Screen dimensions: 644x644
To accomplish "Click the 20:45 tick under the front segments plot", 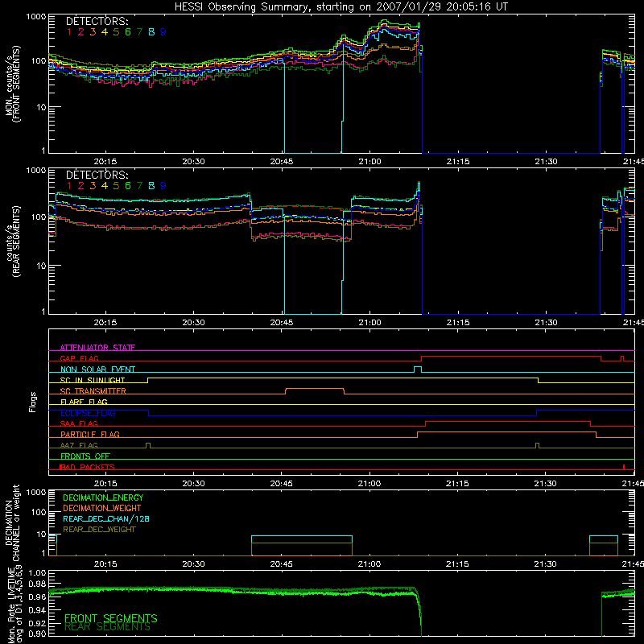I will (282, 162).
